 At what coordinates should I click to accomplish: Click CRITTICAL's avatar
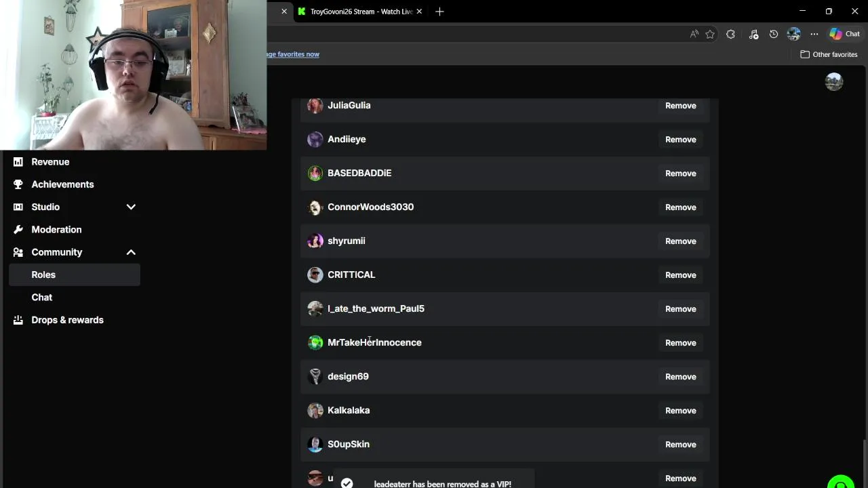click(x=315, y=274)
